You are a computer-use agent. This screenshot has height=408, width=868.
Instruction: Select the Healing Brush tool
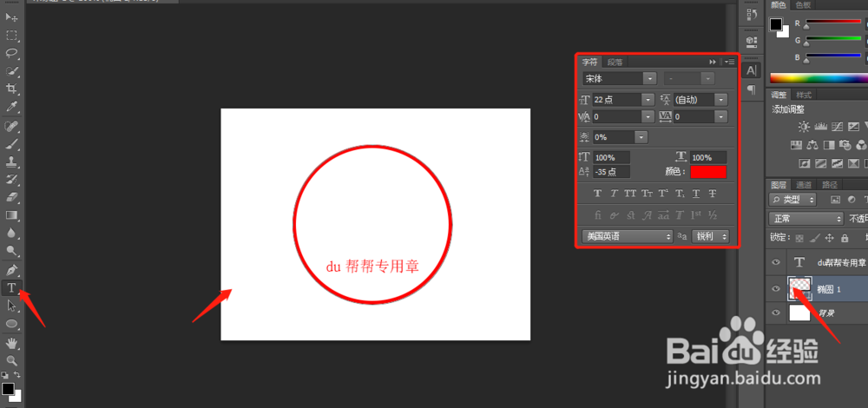point(11,126)
